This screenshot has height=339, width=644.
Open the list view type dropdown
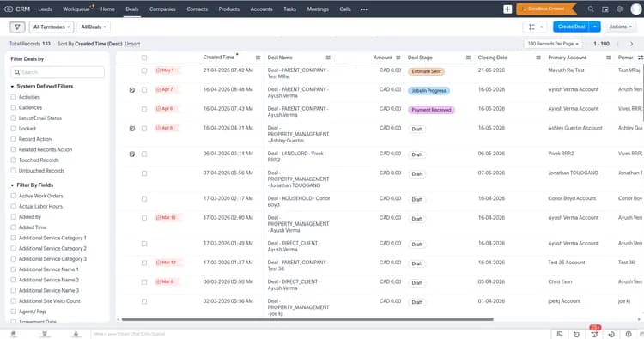pyautogui.click(x=535, y=27)
